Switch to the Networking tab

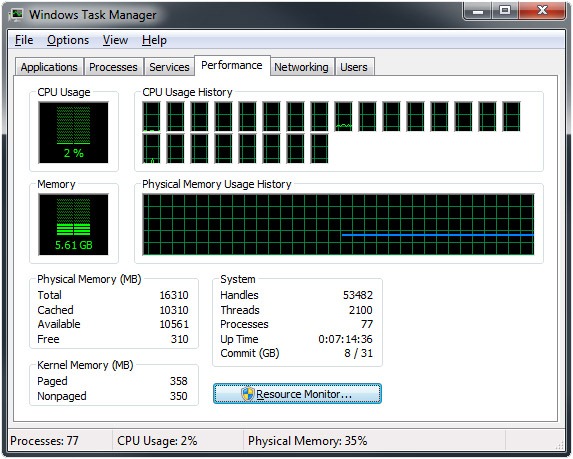tap(301, 67)
